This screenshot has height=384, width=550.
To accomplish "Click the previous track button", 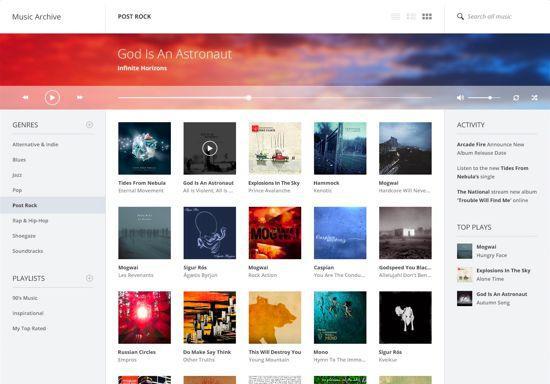I will 25,97.
